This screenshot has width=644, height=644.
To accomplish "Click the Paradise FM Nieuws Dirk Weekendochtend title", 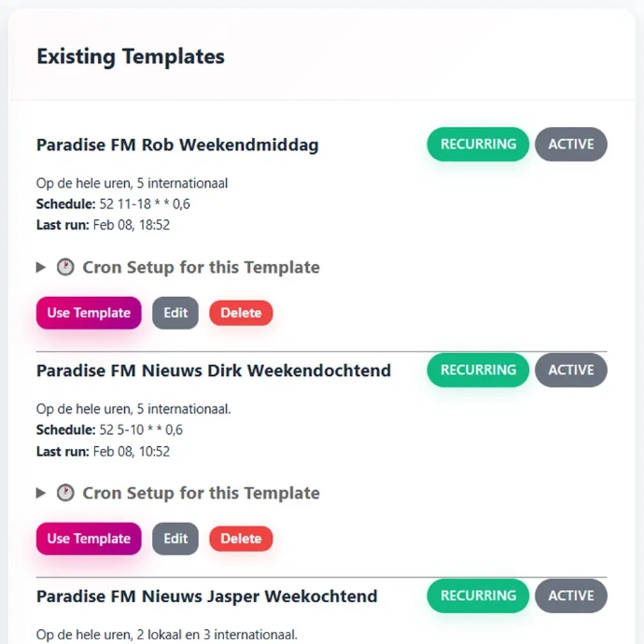I will coord(214,371).
